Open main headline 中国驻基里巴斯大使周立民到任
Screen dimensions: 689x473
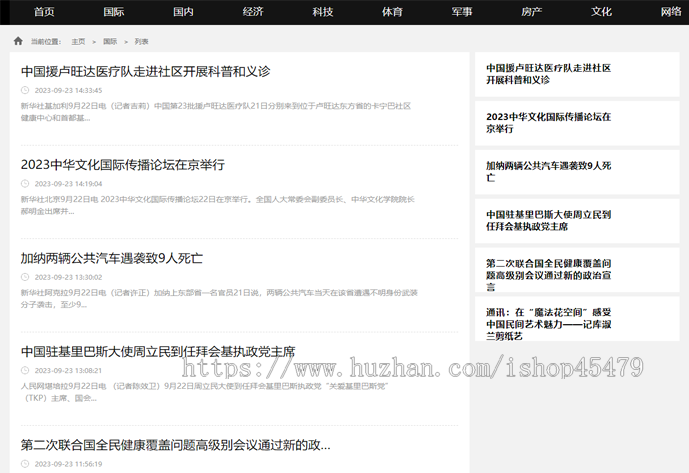coord(158,352)
